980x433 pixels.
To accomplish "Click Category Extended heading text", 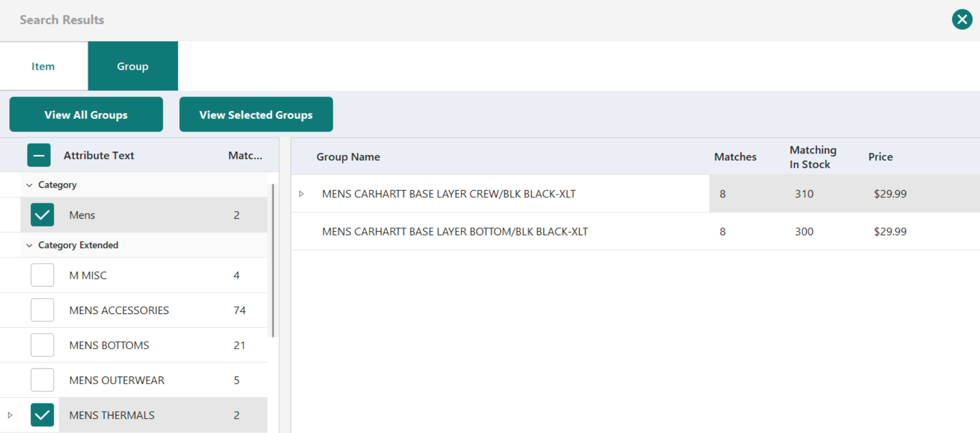I will click(78, 246).
